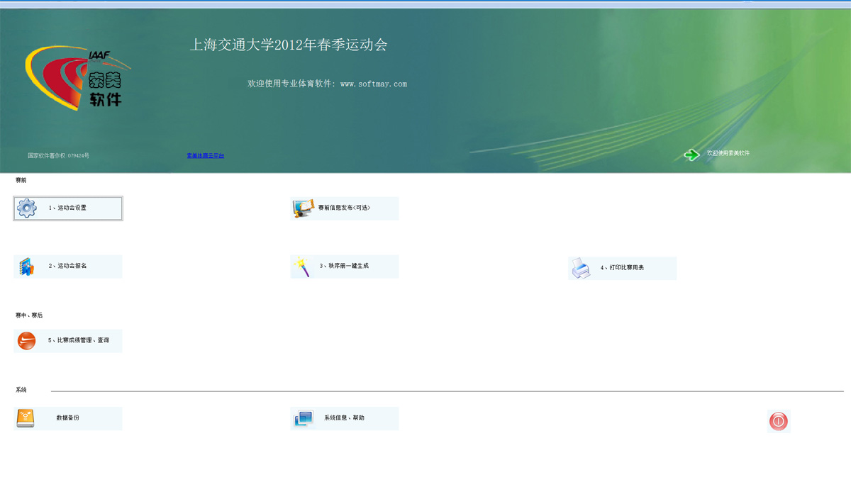Click the 赛中、赛后 section label
This screenshot has height=504, width=851.
click(29, 315)
